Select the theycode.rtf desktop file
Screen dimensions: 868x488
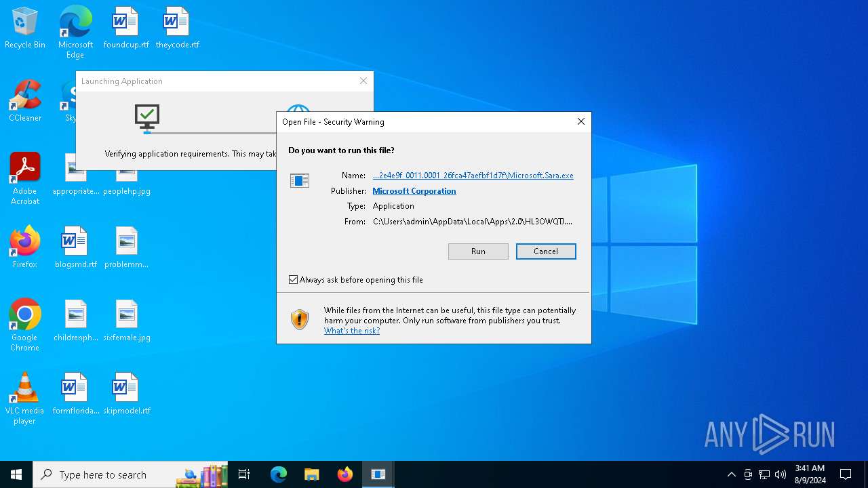tap(177, 28)
